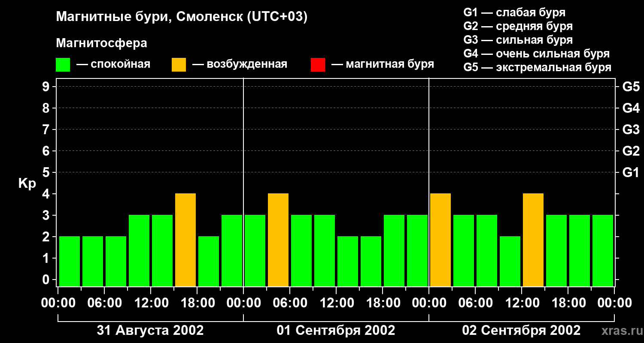Click the '31 Августа 2002' date label
This screenshot has height=343, width=644.
click(x=150, y=331)
